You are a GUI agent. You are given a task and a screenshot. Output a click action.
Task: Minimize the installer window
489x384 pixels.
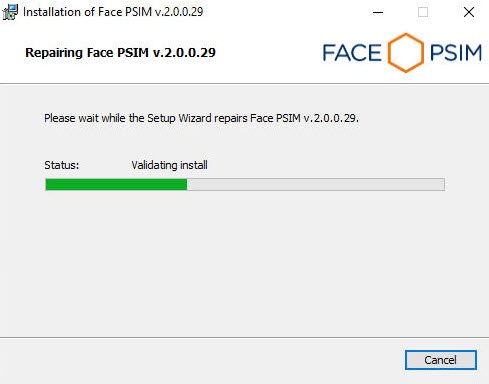tap(378, 12)
